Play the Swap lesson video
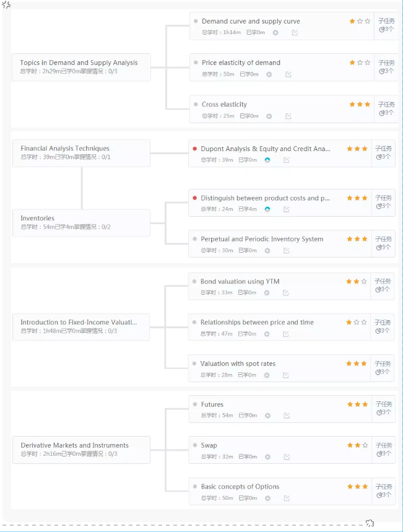The image size is (403, 532). coord(267,457)
